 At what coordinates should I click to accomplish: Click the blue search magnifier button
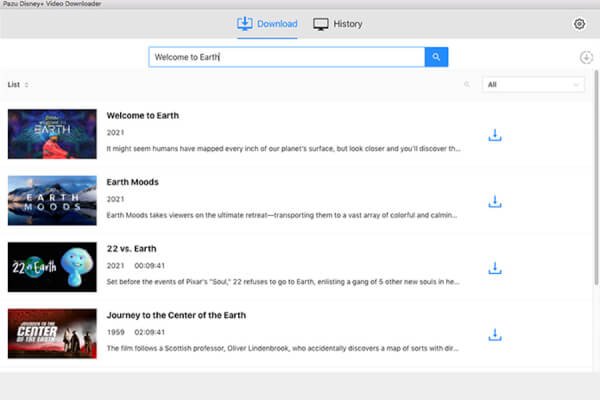[436, 57]
